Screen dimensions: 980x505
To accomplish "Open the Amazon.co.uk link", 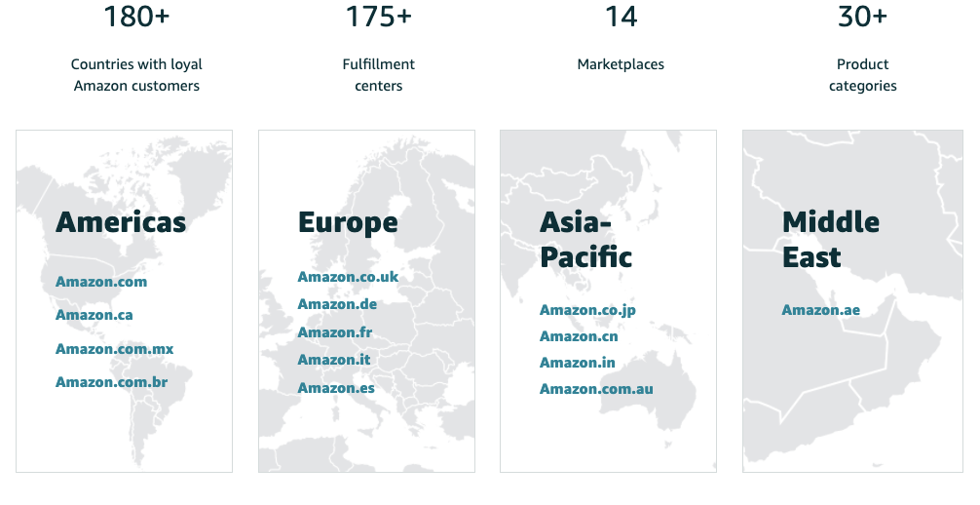I will [x=348, y=277].
